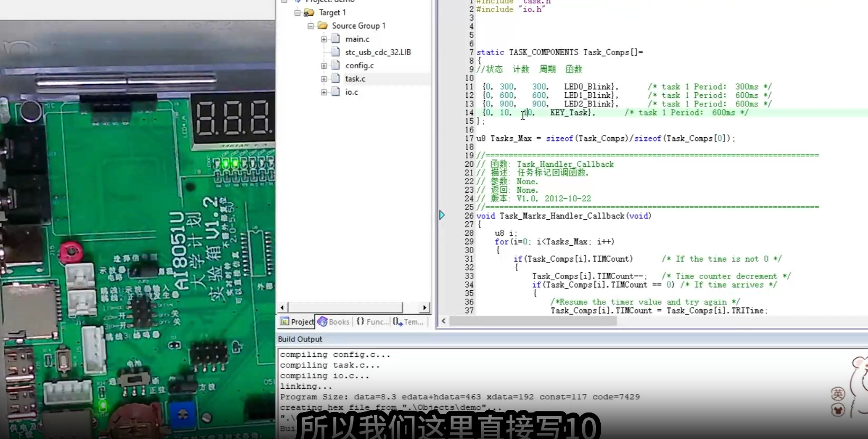Click line number 14 in the editor
Image resolution: width=868 pixels, height=439 pixels.
point(469,113)
